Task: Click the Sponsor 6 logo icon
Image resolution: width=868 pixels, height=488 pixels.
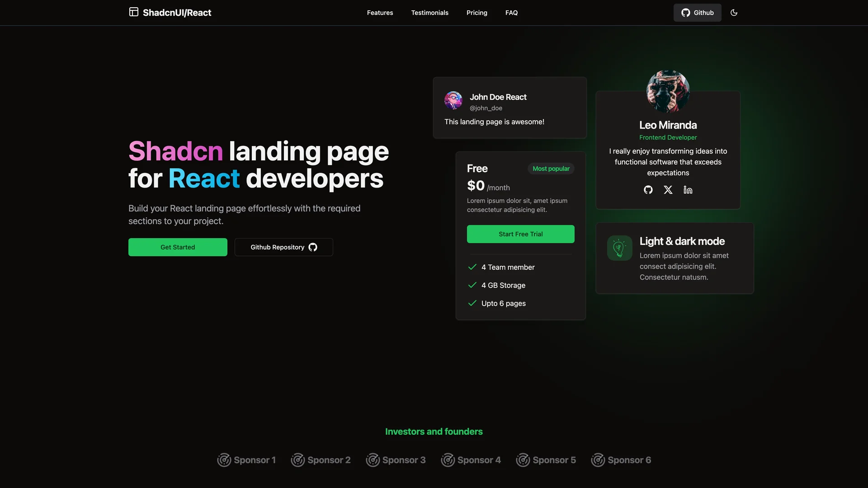Action: (x=598, y=460)
